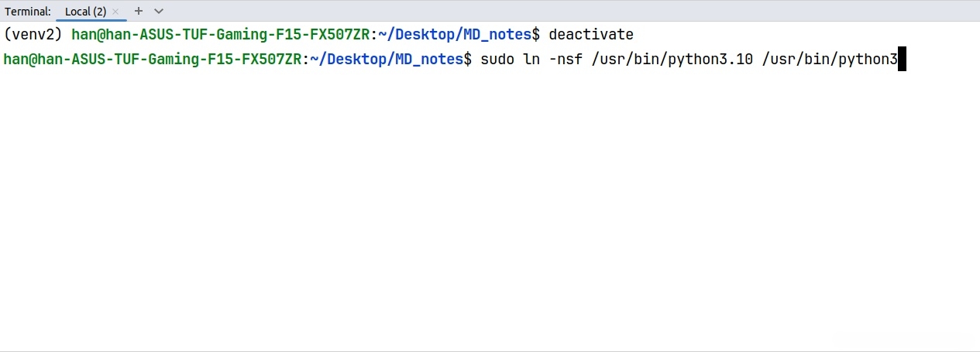Click the word deactivate in the terminal
This screenshot has height=352, width=980.
(x=591, y=35)
